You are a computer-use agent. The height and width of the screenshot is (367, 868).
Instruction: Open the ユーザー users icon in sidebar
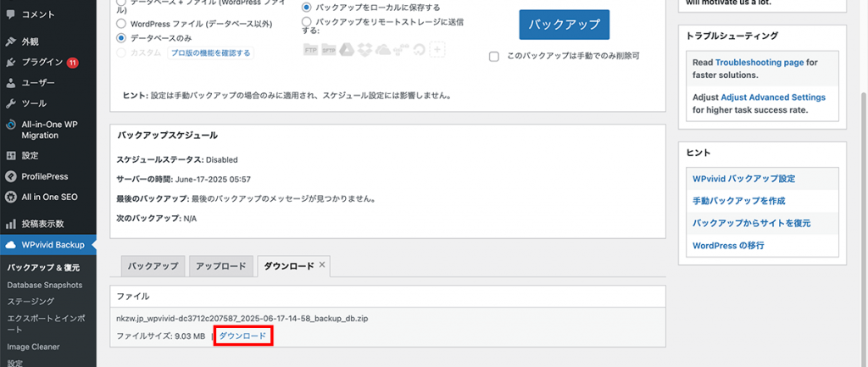point(10,83)
